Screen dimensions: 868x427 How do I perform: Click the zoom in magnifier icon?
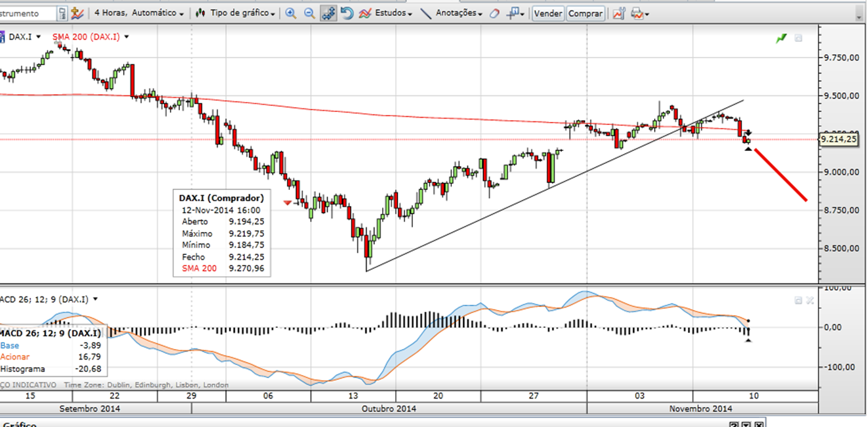point(291,13)
